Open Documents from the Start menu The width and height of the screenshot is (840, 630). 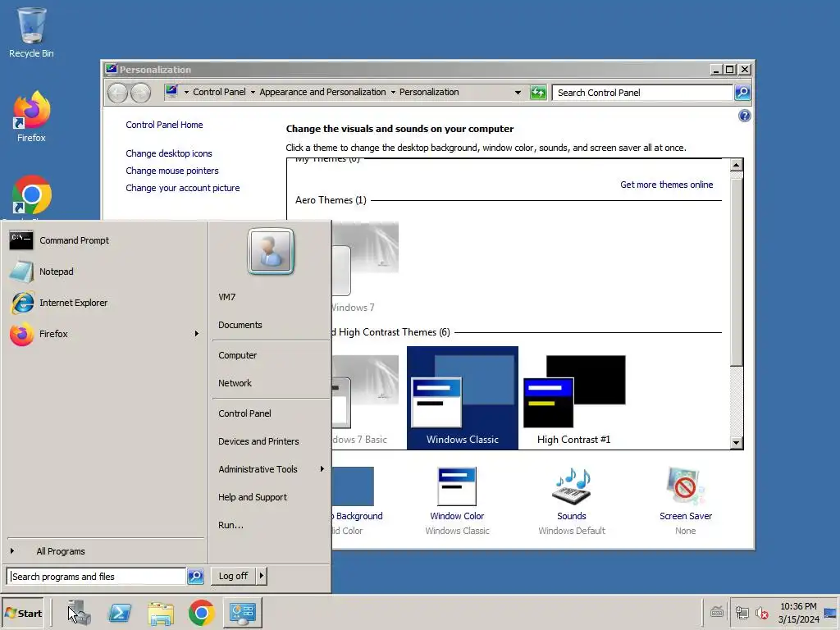(x=240, y=325)
